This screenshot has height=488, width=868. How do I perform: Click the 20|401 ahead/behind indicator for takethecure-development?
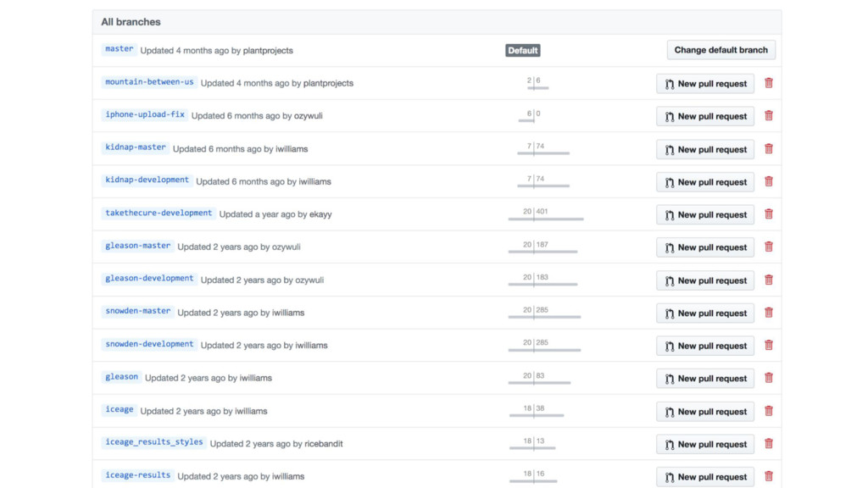pos(545,214)
